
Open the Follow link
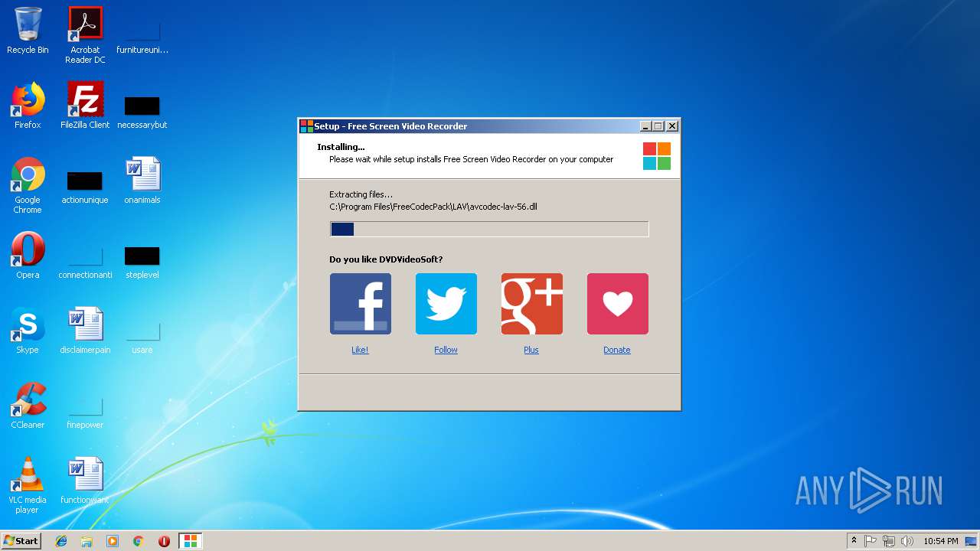tap(446, 350)
